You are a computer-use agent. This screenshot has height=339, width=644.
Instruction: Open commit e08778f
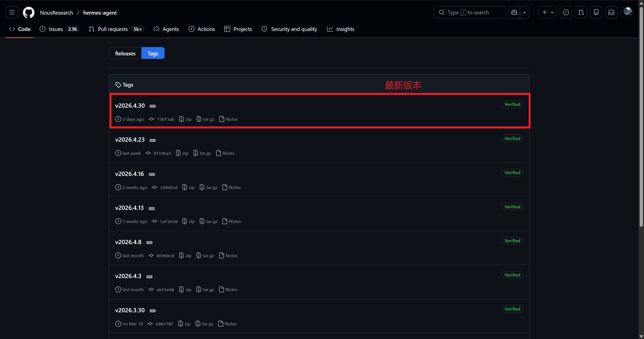(x=160, y=324)
